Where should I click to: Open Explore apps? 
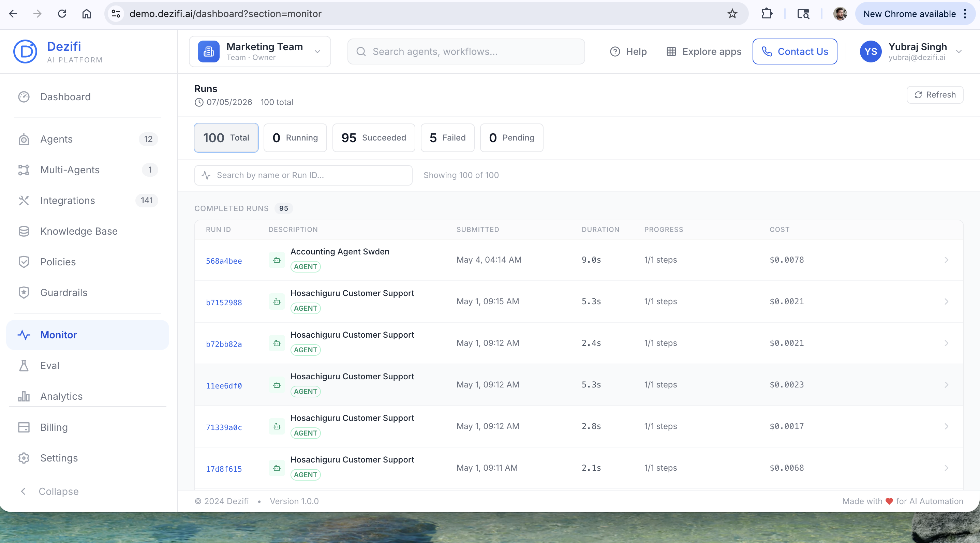point(704,52)
